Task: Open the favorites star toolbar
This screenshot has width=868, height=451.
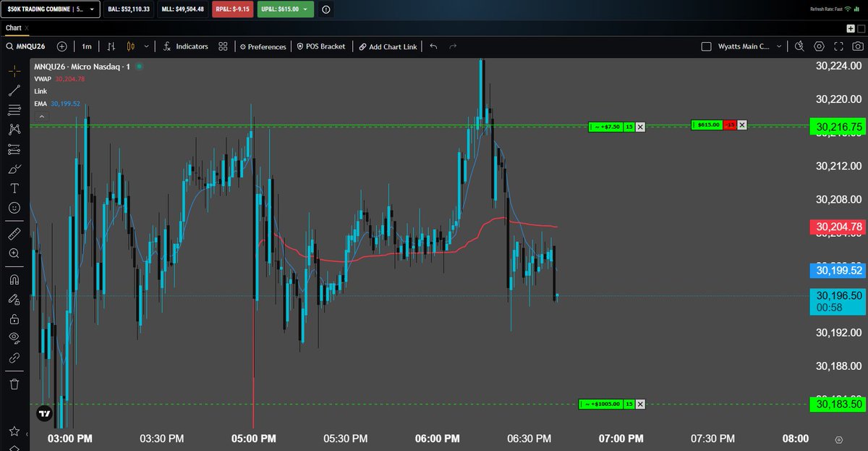Action: coord(14,431)
